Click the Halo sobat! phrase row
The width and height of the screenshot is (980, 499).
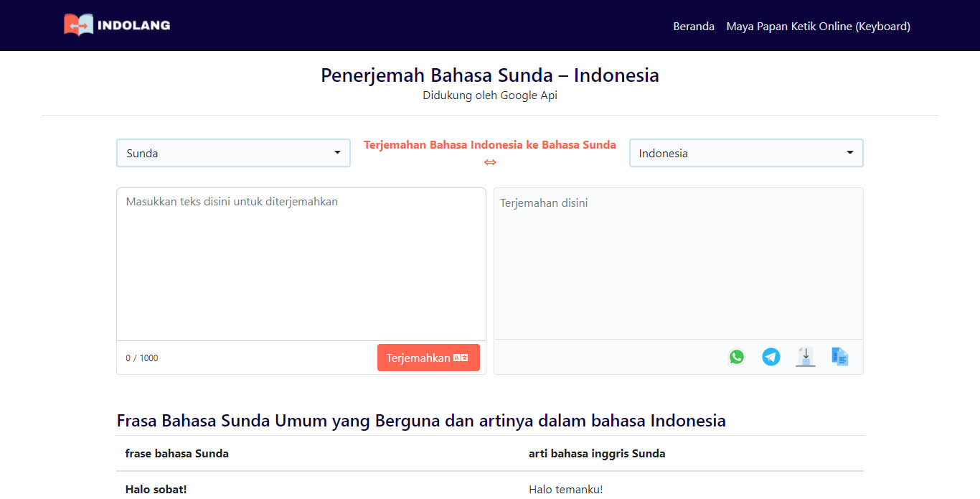pyautogui.click(x=156, y=489)
